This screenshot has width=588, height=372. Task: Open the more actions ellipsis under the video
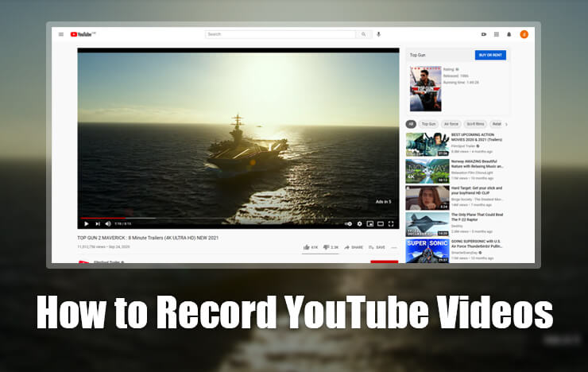pos(394,247)
